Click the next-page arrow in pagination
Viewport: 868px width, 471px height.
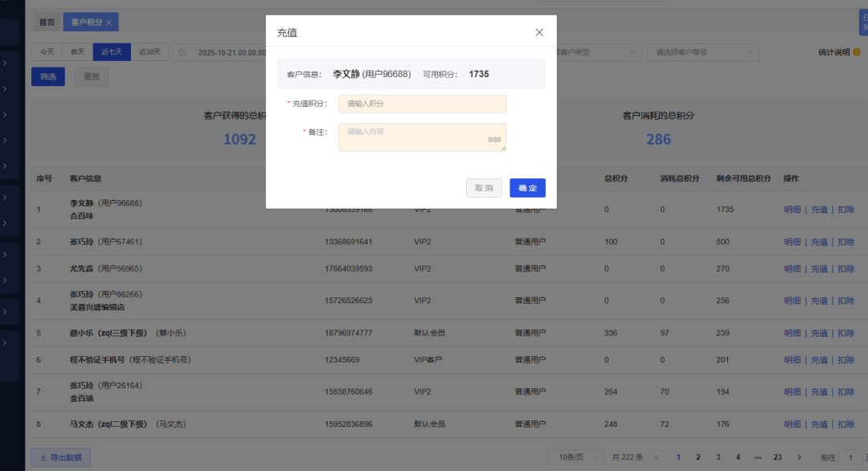799,457
